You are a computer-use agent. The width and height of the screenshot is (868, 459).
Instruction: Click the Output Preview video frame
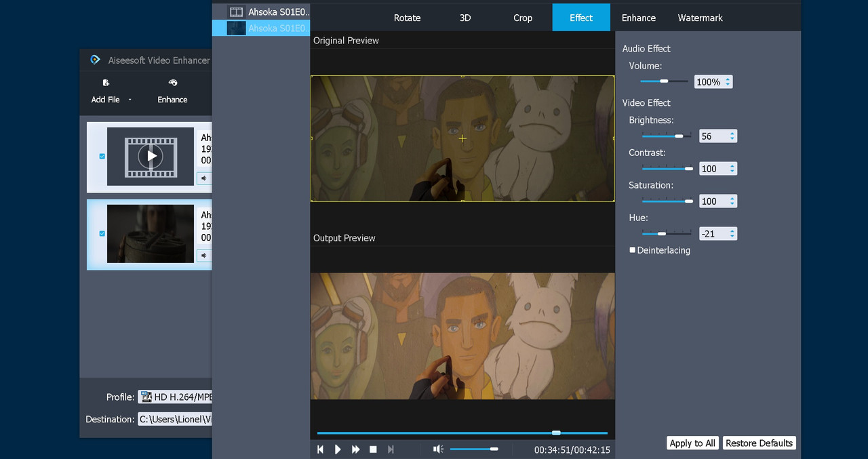click(462, 336)
